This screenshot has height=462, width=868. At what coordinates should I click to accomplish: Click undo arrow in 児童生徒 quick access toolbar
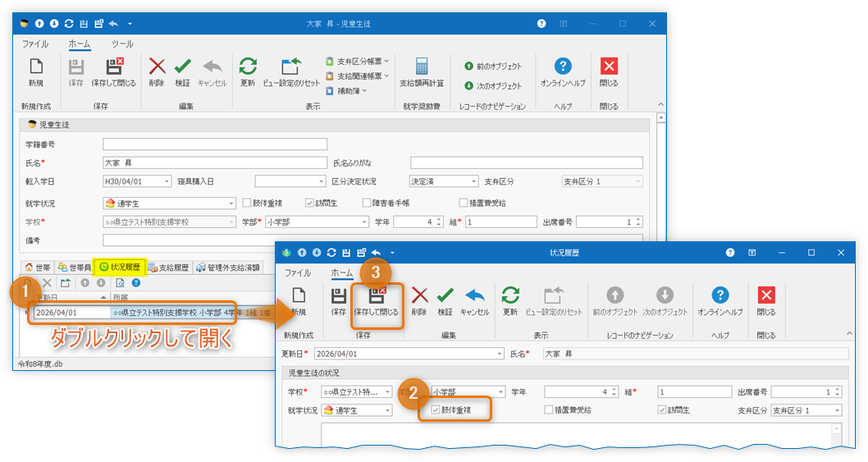click(x=113, y=23)
